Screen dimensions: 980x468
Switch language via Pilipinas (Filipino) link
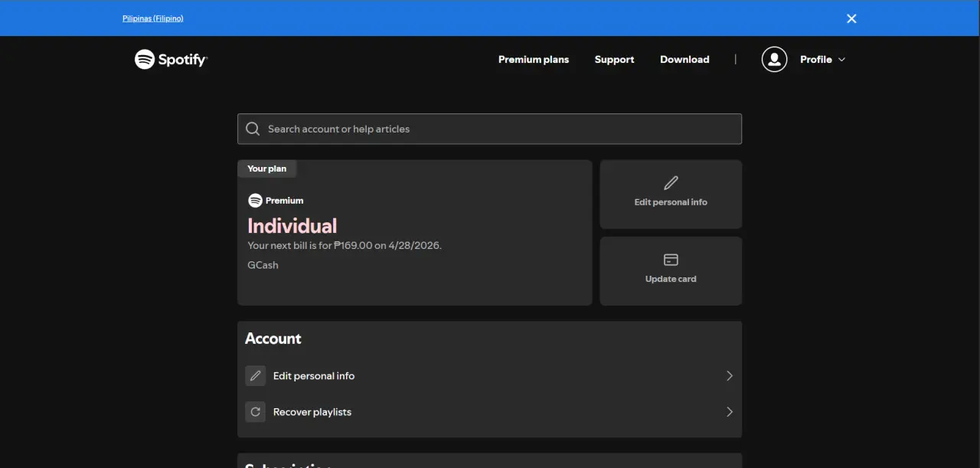[x=153, y=18]
